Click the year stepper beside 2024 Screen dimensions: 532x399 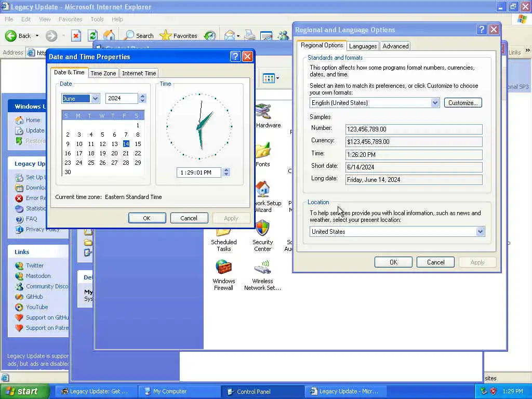[x=142, y=98]
